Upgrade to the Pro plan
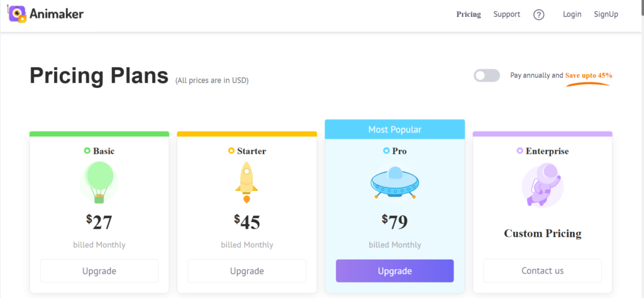Screen dimensions: 644x298 coord(395,271)
